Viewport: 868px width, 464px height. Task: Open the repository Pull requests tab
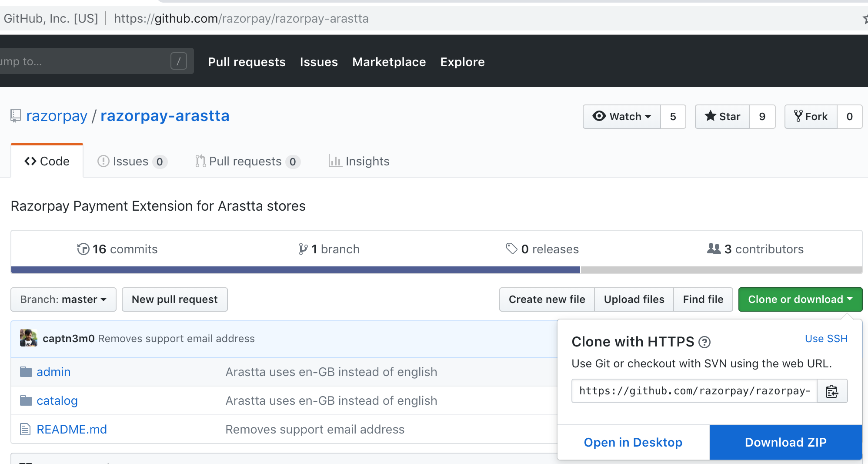click(247, 161)
